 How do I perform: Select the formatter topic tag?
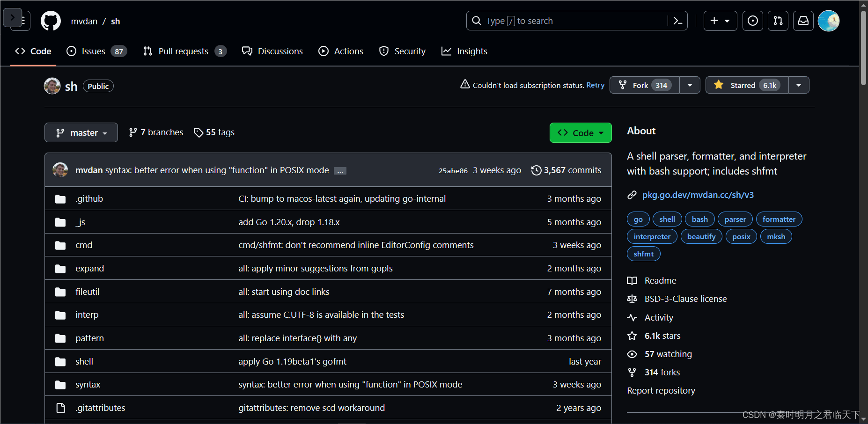coord(779,219)
